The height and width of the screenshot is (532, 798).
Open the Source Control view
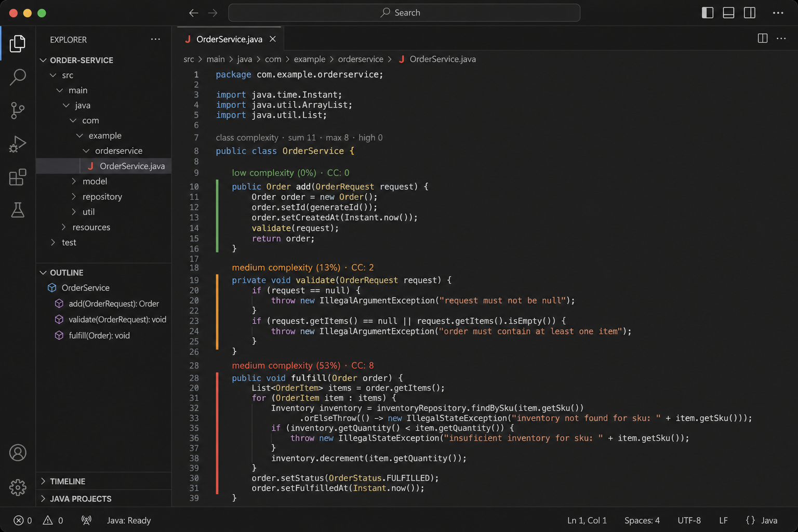[18, 110]
